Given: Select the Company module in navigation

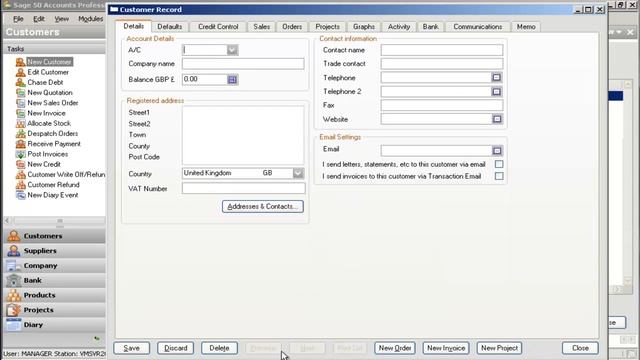Looking at the screenshot, I should click(55, 266).
